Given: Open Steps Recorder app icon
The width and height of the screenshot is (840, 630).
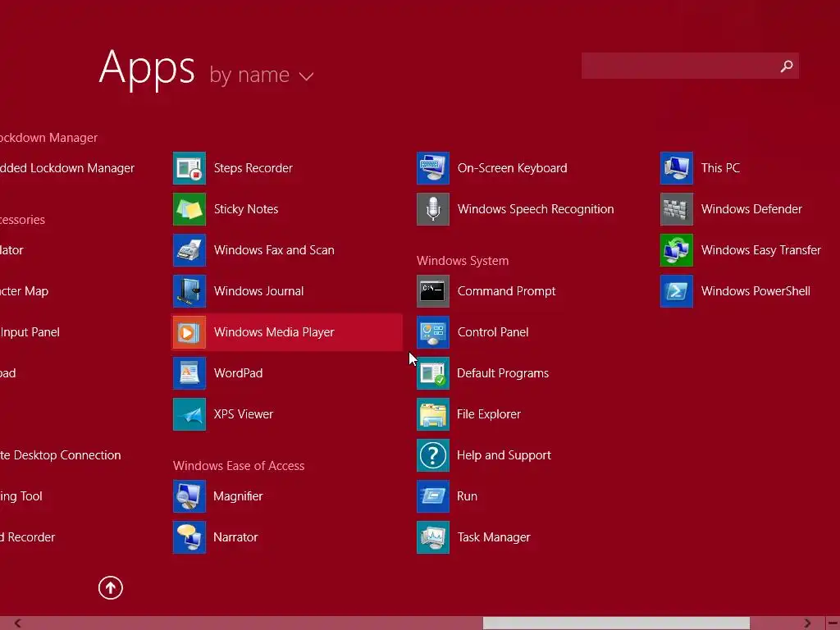Looking at the screenshot, I should click(189, 168).
